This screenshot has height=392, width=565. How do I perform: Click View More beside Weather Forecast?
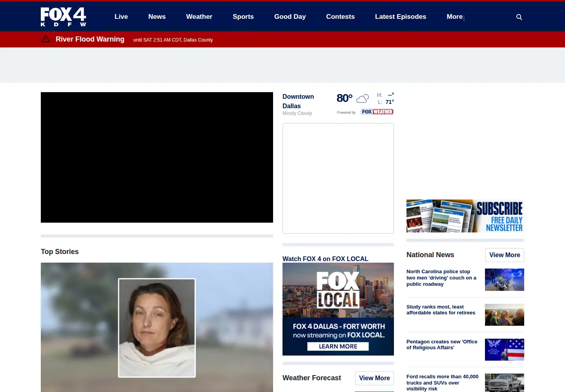[374, 378]
